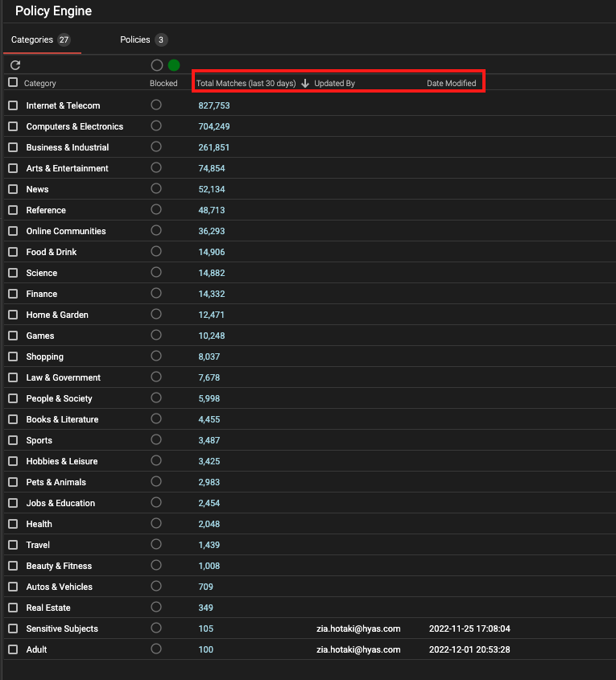The height and width of the screenshot is (680, 616).
Task: Sort by Total Matches (last 30 days)
Action: (246, 84)
